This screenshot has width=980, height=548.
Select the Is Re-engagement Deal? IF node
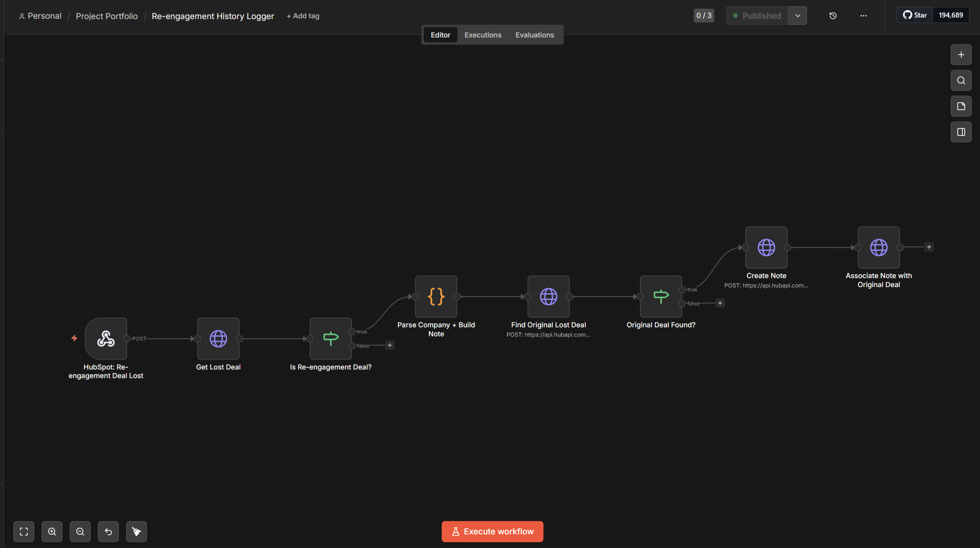click(331, 338)
